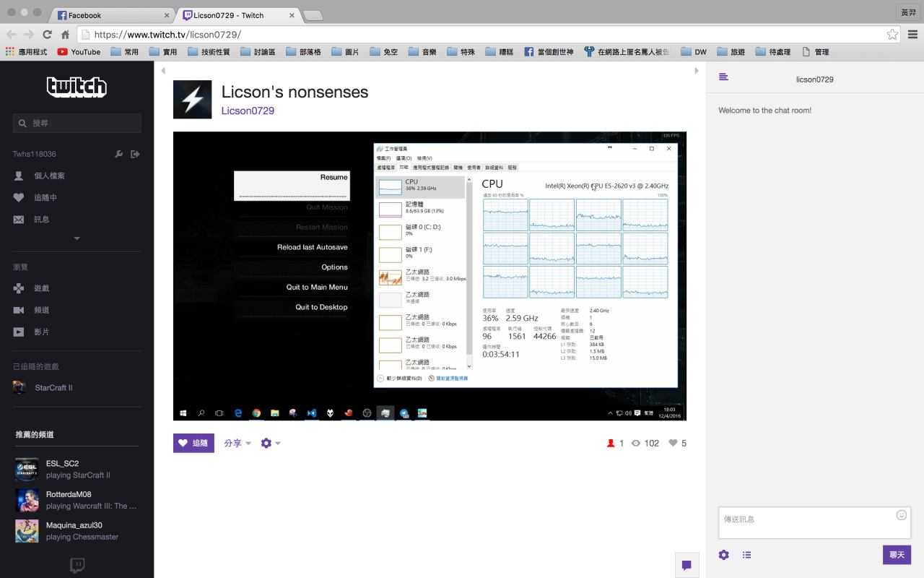
Task: Open the 部落格 bookmark folder
Action: (x=303, y=52)
